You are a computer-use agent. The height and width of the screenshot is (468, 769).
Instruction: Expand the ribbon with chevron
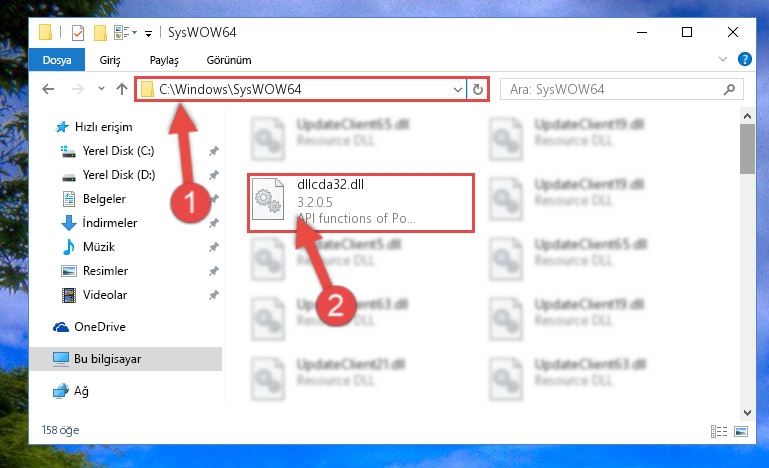(722, 59)
